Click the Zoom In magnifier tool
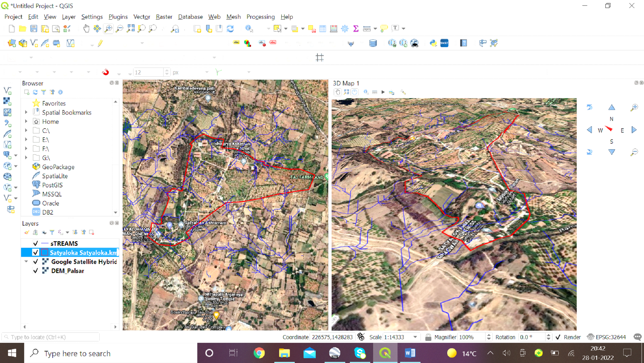This screenshot has width=644, height=363. [108, 28]
